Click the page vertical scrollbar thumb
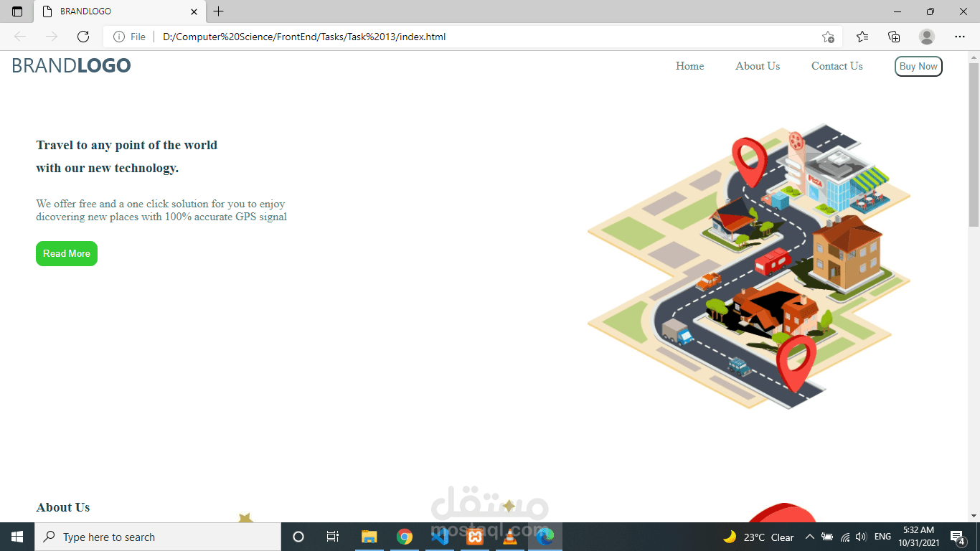Screen dimensions: 980x551 click(974, 143)
